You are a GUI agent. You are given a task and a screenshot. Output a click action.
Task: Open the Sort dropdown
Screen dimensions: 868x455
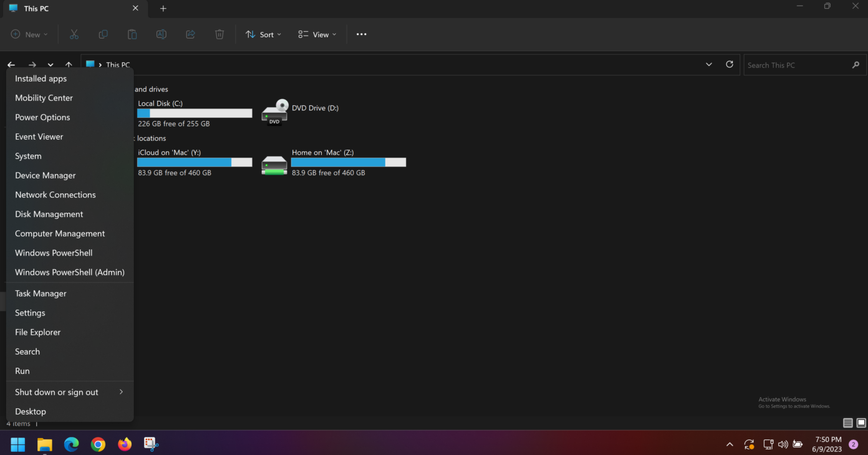click(263, 34)
